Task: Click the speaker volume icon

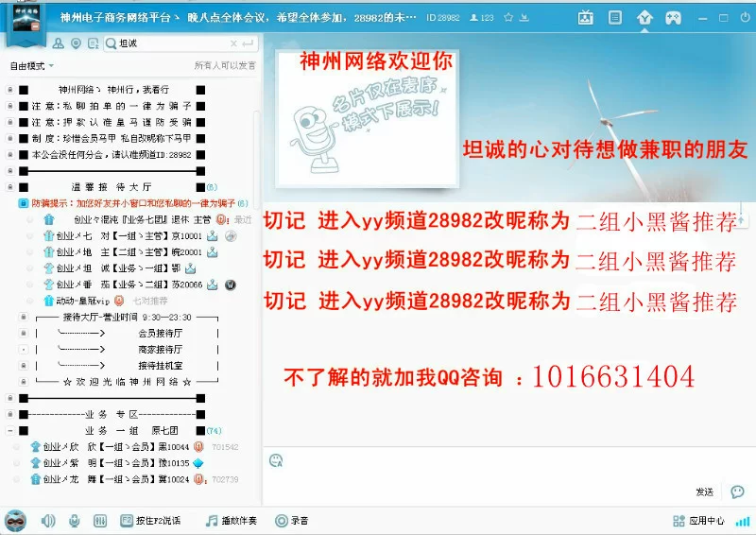Action: (48, 521)
